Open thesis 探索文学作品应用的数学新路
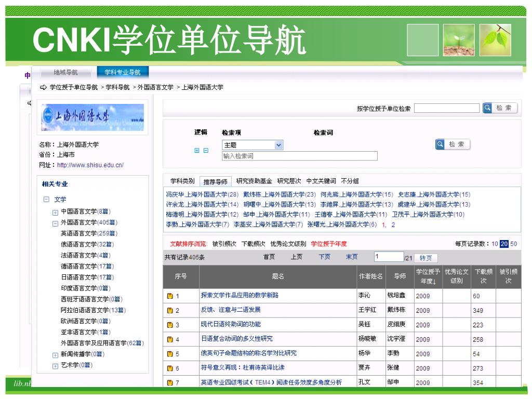Viewport: 532px width, 399px height. pyautogui.click(x=240, y=295)
